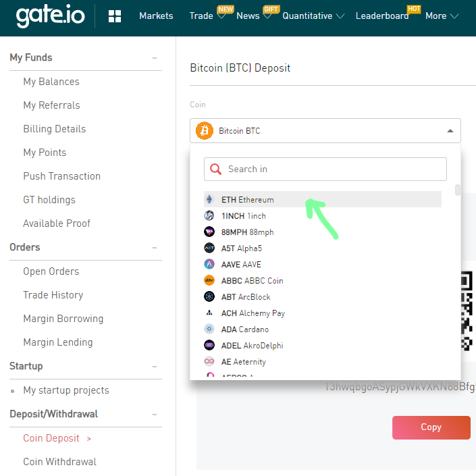Viewport: 476px width, 476px height.
Task: Click the coin list scrollbar
Action: [x=458, y=190]
